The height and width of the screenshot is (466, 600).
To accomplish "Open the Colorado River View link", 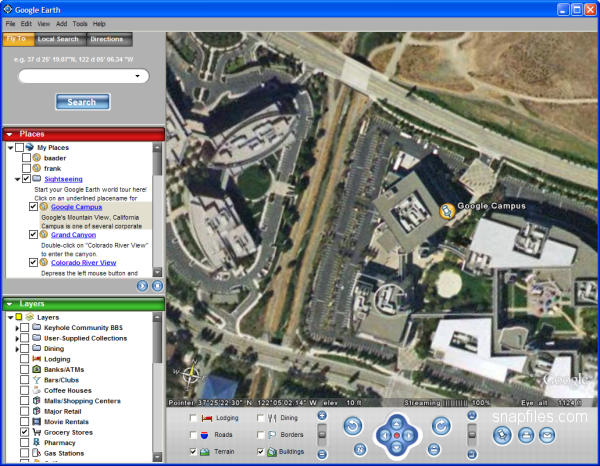I will 83,262.
